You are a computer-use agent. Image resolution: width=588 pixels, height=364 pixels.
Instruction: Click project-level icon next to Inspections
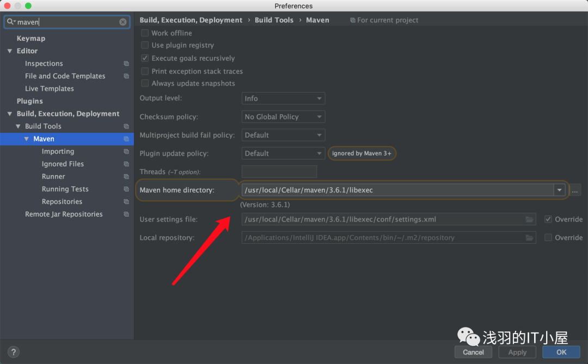(x=126, y=64)
